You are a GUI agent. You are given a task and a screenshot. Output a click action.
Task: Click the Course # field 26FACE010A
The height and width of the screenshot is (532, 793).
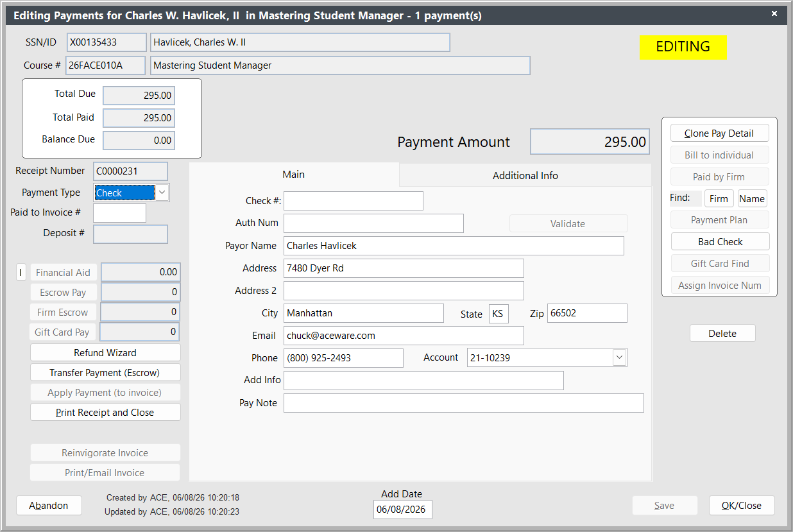[x=105, y=65]
